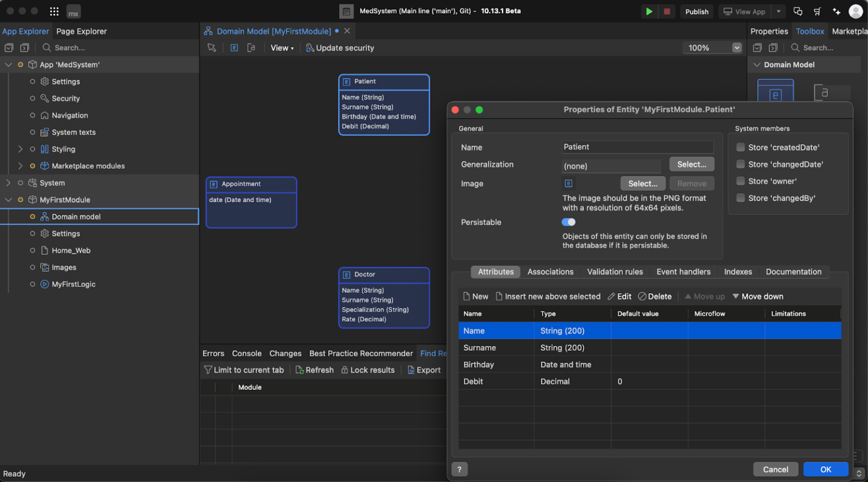The height and width of the screenshot is (482, 868).
Task: Click the Update security icon
Action: [310, 48]
